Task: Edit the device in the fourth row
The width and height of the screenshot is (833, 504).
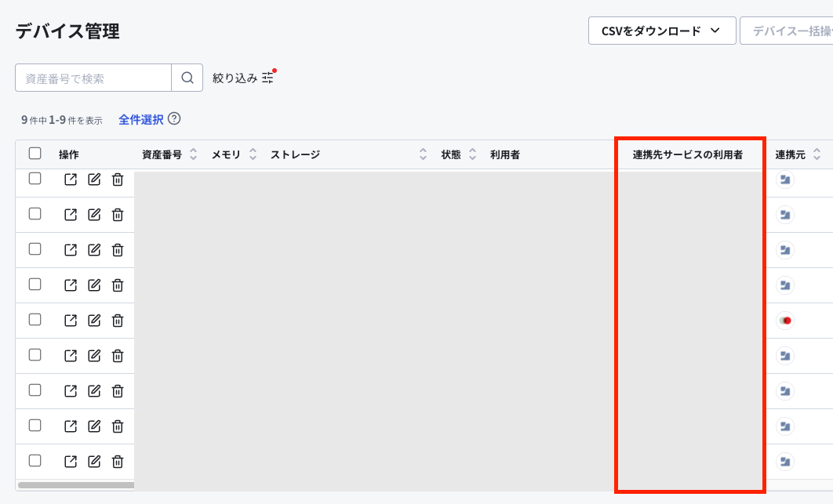Action: [x=94, y=285]
